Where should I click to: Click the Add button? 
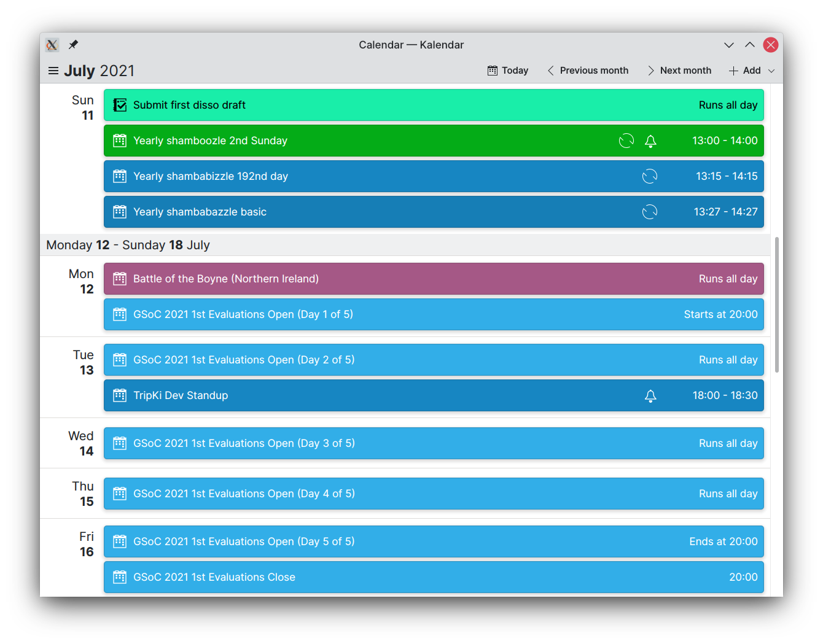click(x=744, y=71)
